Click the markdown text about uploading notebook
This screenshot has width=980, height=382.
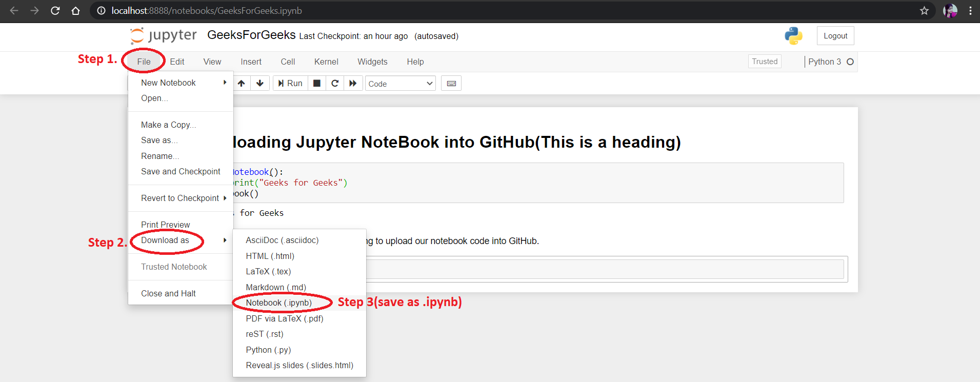453,241
